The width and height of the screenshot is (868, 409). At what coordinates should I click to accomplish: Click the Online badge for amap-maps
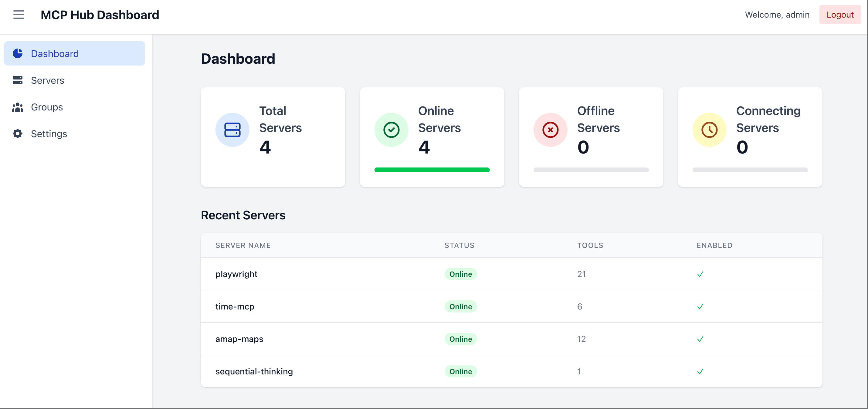pyautogui.click(x=461, y=339)
